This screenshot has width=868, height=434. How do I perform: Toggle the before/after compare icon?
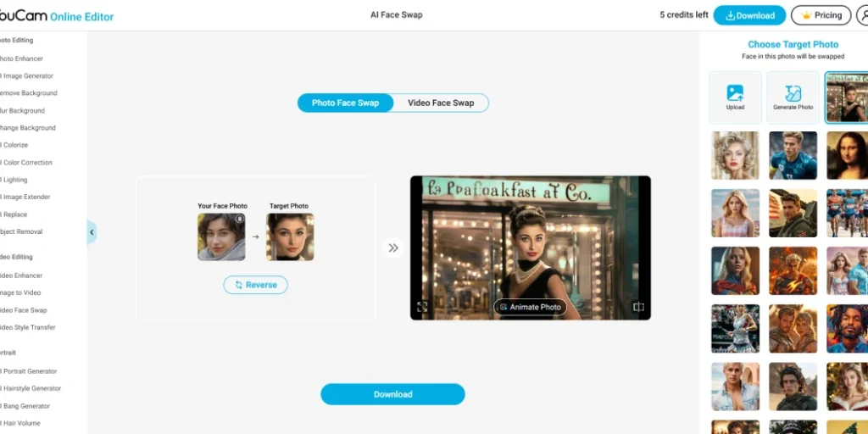[638, 307]
